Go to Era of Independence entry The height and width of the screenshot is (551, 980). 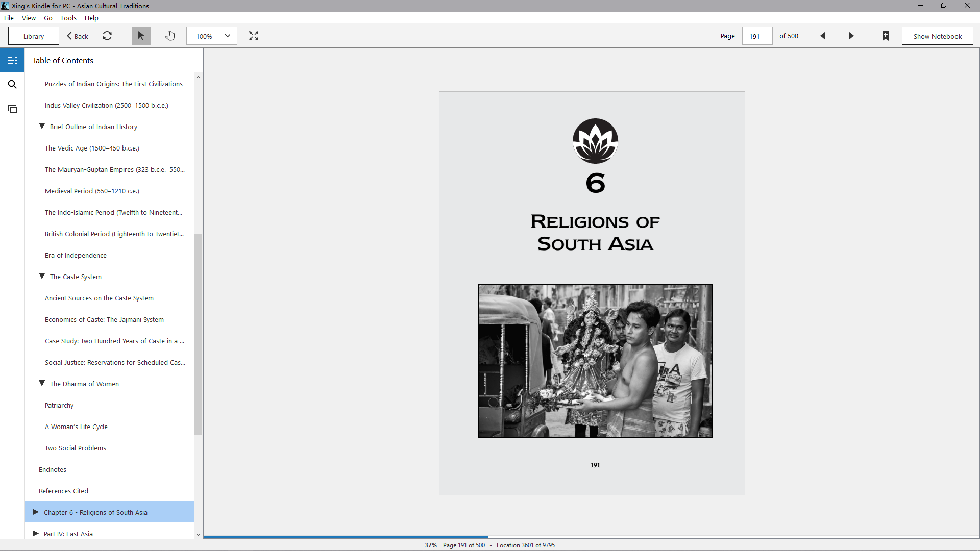click(76, 256)
